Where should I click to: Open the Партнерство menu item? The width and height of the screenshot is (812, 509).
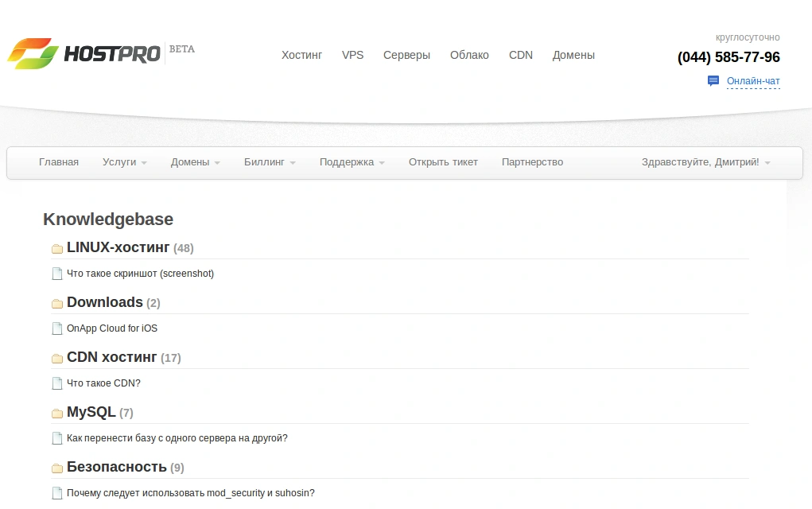tap(532, 162)
